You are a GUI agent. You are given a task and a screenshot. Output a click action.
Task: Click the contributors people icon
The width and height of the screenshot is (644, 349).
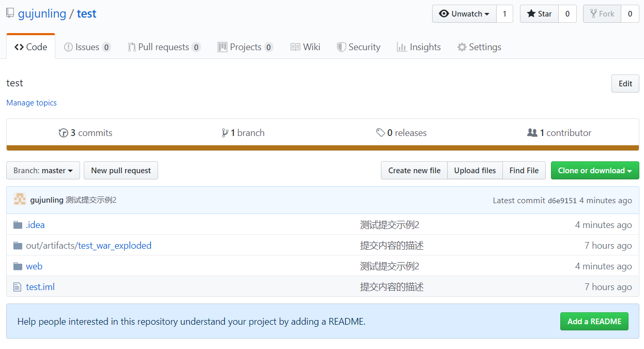click(532, 133)
